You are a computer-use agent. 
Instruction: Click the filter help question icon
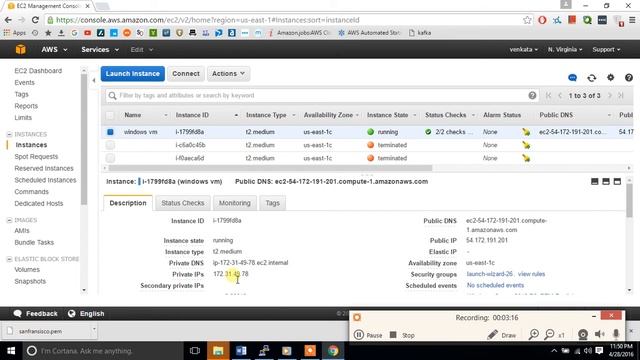(x=532, y=96)
